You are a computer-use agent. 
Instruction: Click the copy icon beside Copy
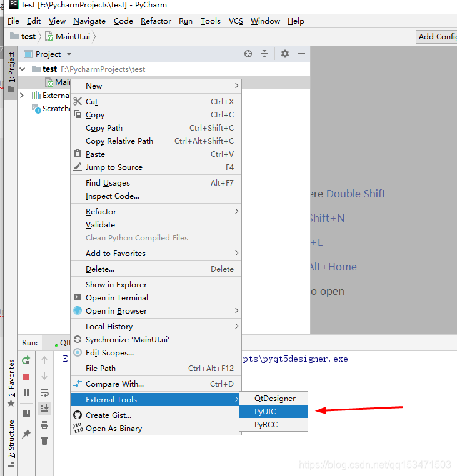(x=78, y=114)
